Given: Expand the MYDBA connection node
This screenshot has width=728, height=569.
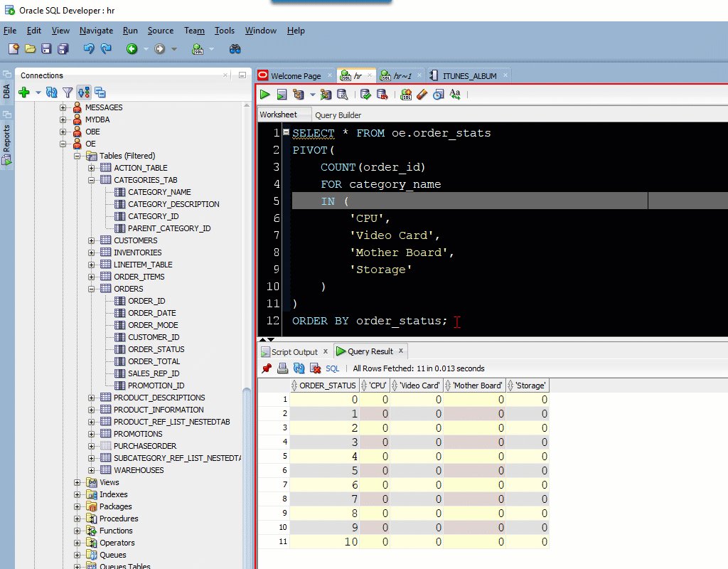Looking at the screenshot, I should coord(63,119).
